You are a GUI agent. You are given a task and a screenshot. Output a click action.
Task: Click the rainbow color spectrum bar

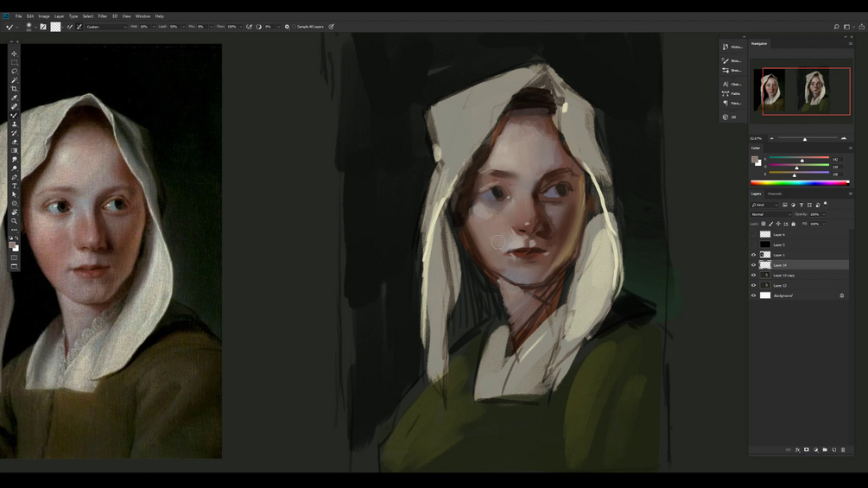tap(799, 182)
